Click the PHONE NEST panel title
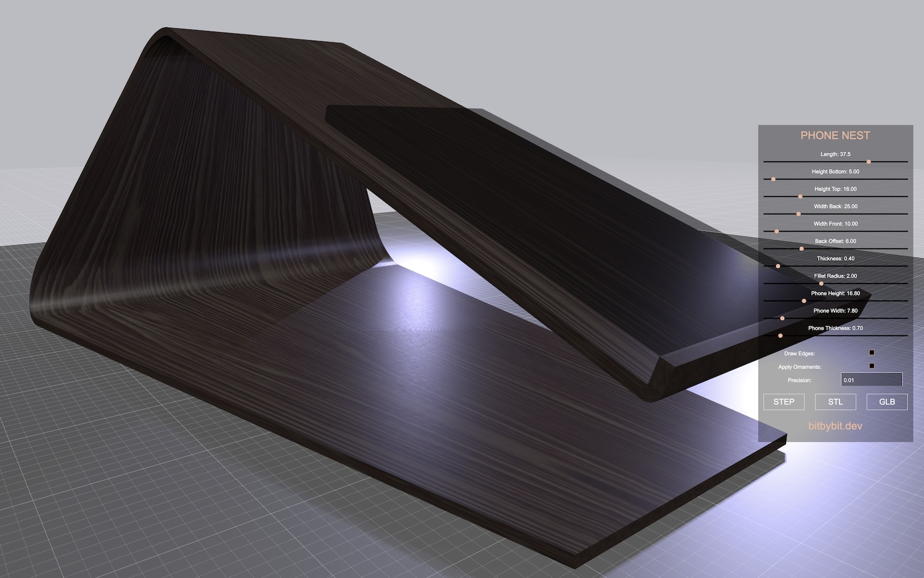The image size is (924, 578). point(835,135)
